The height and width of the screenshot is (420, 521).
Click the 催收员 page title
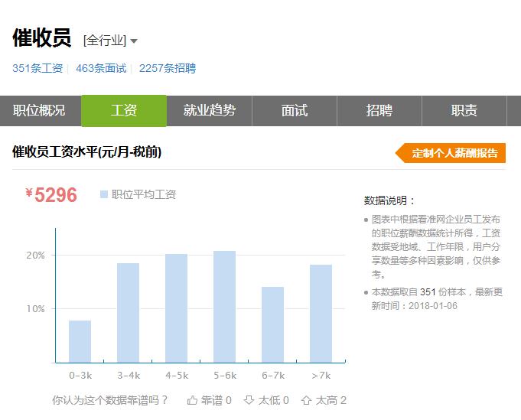(42, 38)
